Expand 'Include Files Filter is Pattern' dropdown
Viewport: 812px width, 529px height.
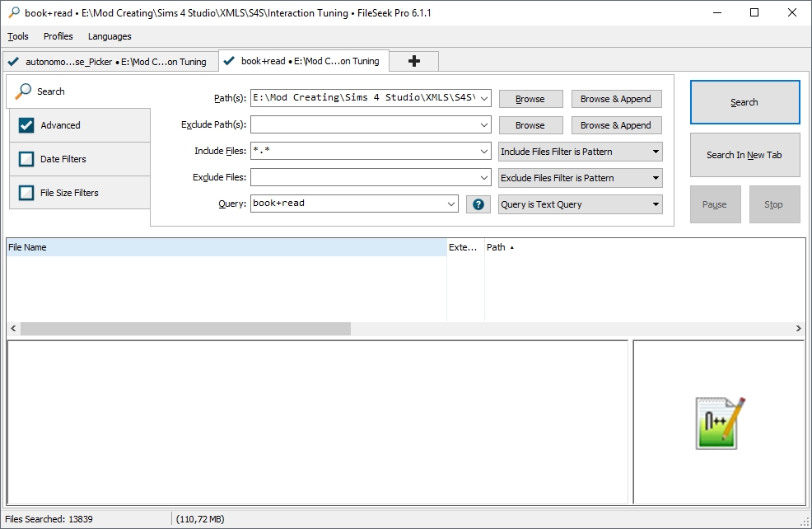[x=580, y=152]
